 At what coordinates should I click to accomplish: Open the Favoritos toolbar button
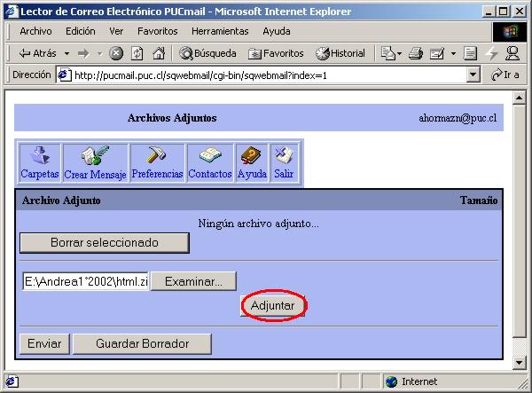point(276,53)
